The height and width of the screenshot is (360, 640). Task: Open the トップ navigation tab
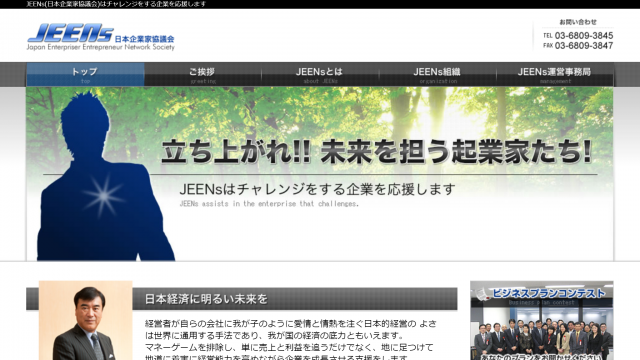pos(85,74)
